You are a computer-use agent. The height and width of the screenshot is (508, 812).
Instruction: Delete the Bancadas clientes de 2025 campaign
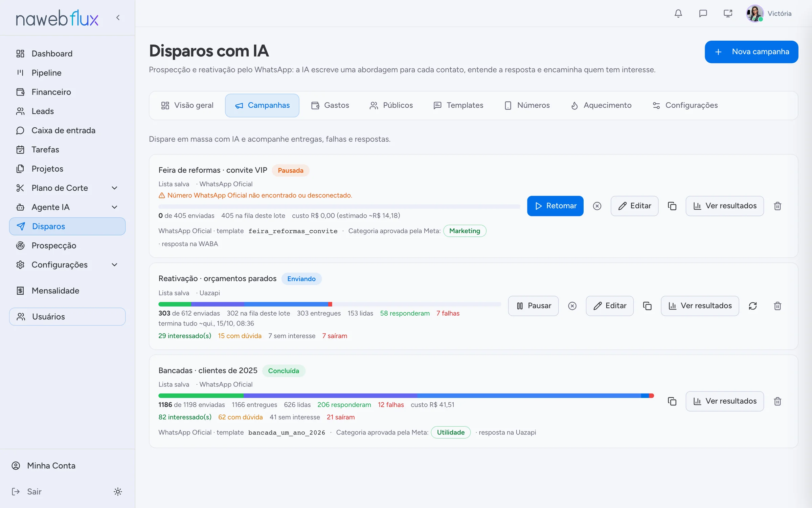click(x=777, y=401)
